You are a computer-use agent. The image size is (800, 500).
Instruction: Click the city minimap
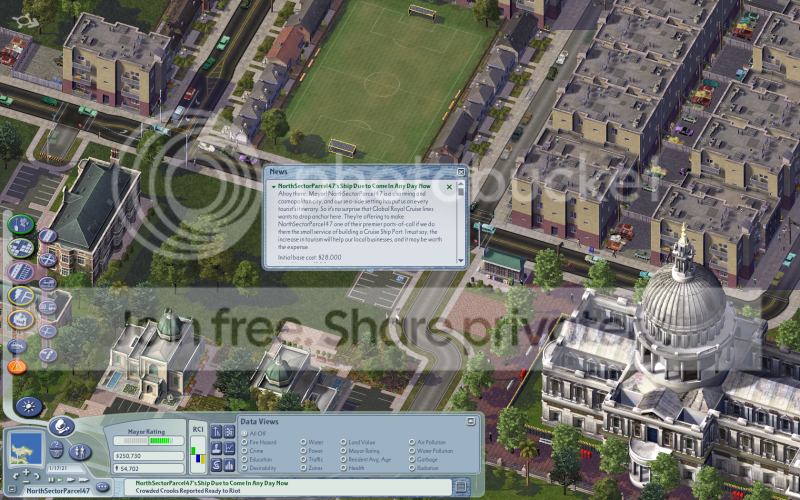point(27,448)
